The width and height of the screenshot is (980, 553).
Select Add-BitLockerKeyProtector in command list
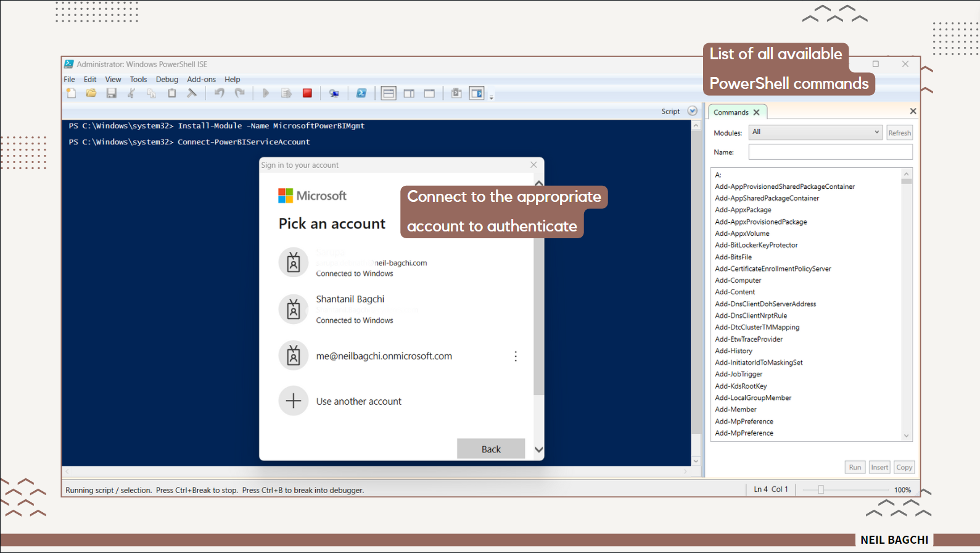coord(756,245)
